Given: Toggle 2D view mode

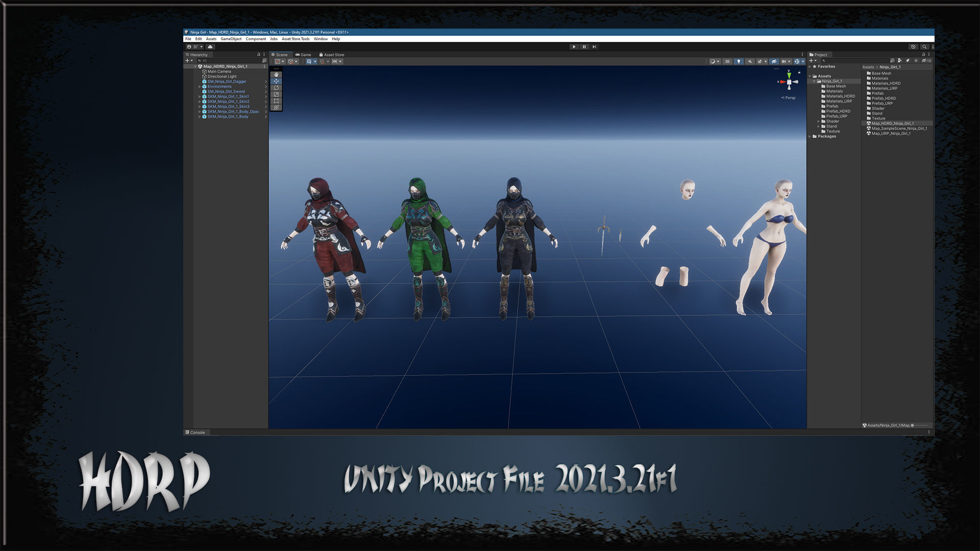Looking at the screenshot, I should (727, 62).
